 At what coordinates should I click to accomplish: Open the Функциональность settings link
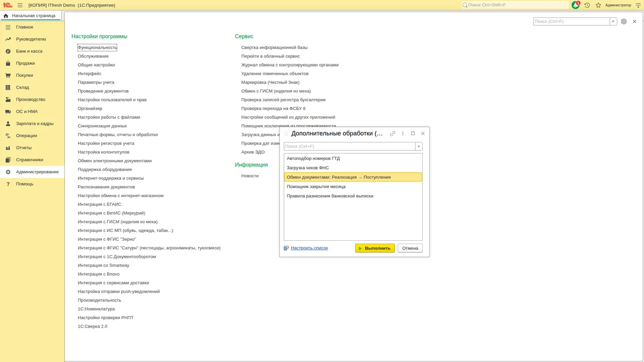[97, 47]
